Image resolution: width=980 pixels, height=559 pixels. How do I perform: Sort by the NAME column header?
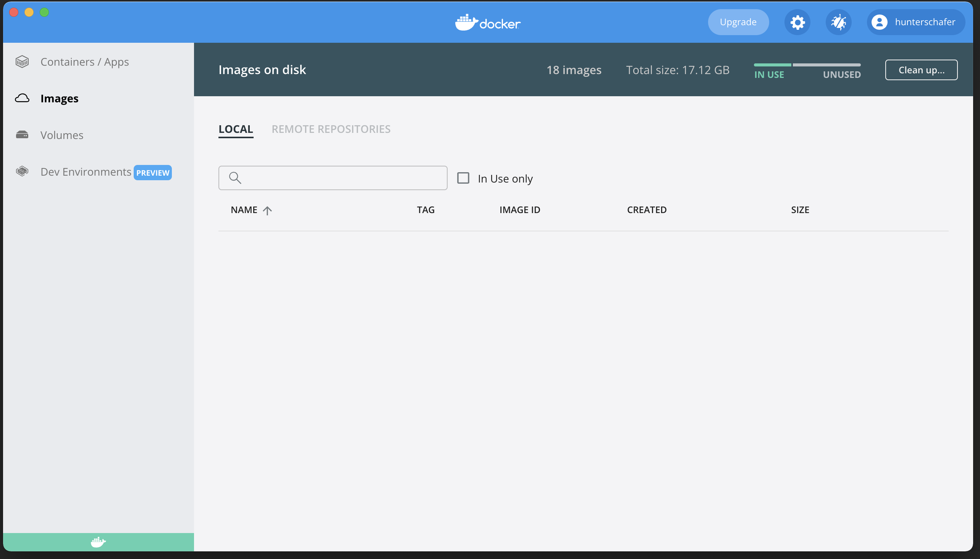coord(244,210)
